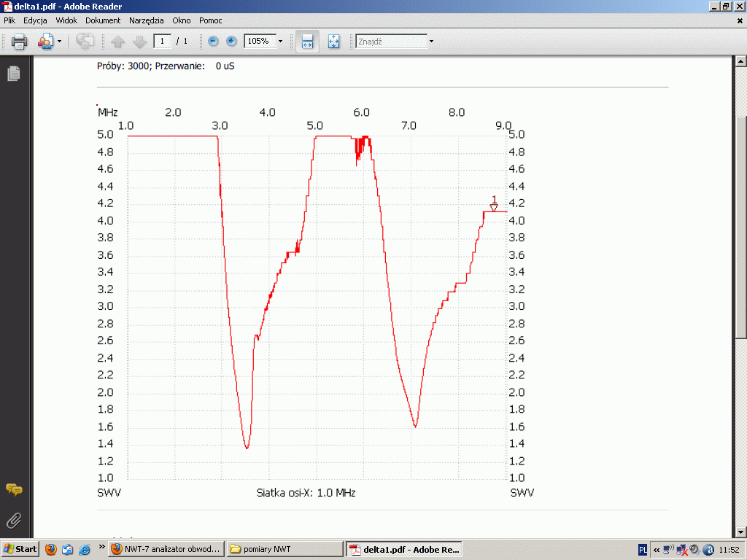The width and height of the screenshot is (747, 560).
Task: Open the Pages panel in sidebar
Action: click(13, 74)
